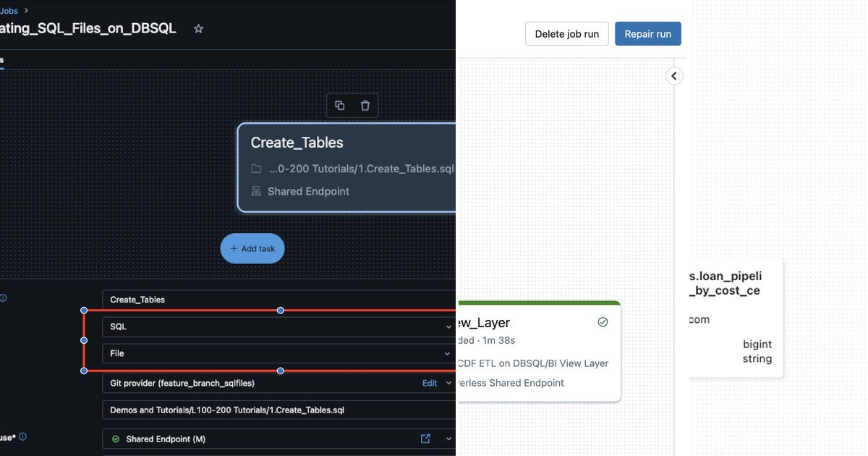Click the clone task icon above Create_Tables
This screenshot has height=456, width=868.
[x=339, y=105]
